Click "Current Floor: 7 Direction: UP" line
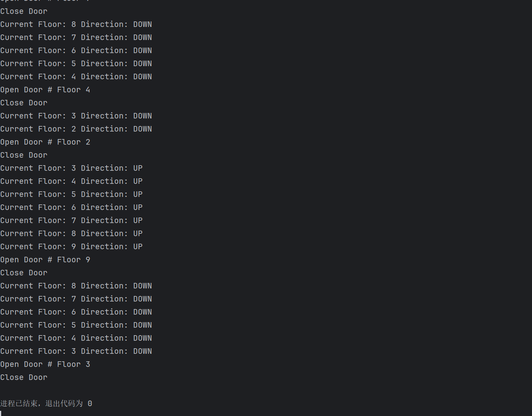This screenshot has width=532, height=416. pyautogui.click(x=71, y=221)
